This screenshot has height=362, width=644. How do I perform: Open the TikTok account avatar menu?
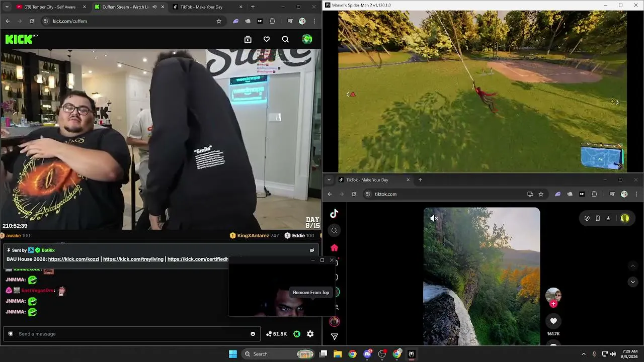[625, 218]
